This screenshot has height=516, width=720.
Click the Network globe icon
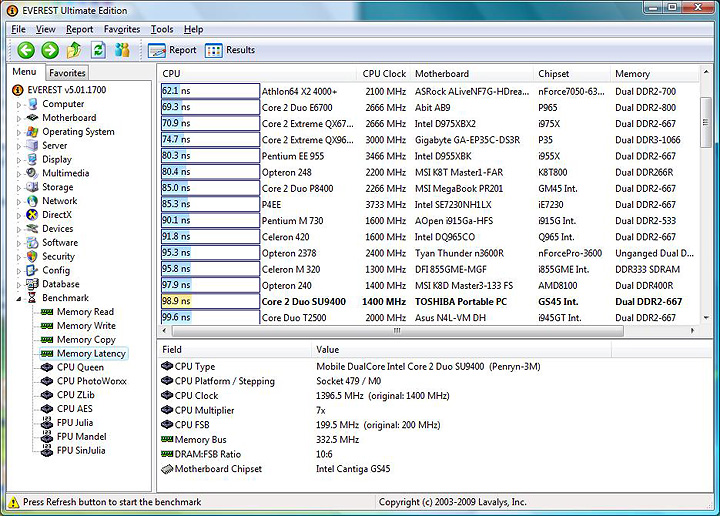click(x=32, y=201)
